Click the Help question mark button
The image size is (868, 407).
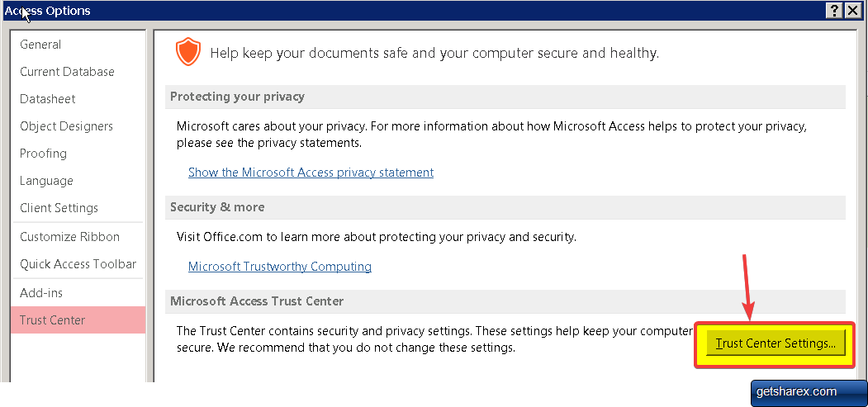pos(835,10)
